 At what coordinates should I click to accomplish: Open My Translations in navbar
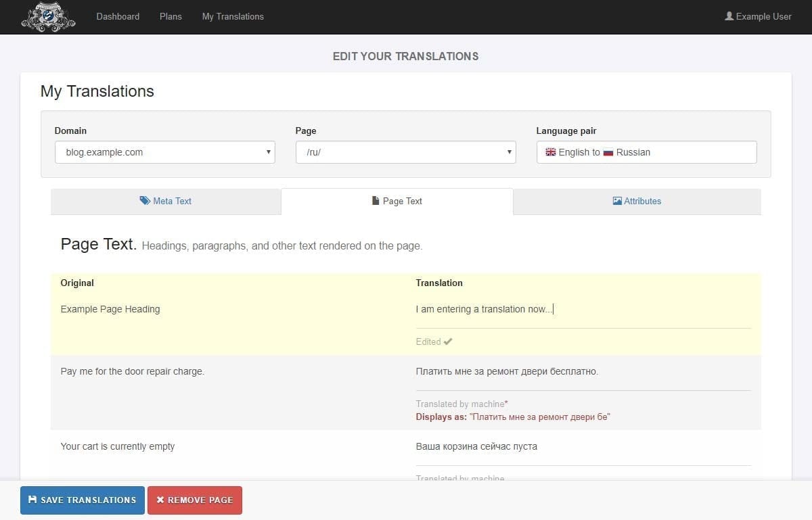233,16
